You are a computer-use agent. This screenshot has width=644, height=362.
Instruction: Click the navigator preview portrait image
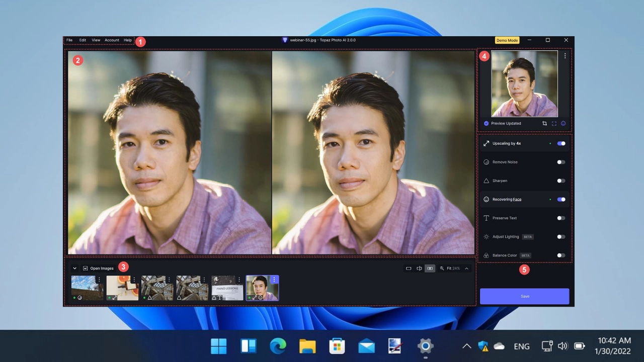(x=524, y=83)
